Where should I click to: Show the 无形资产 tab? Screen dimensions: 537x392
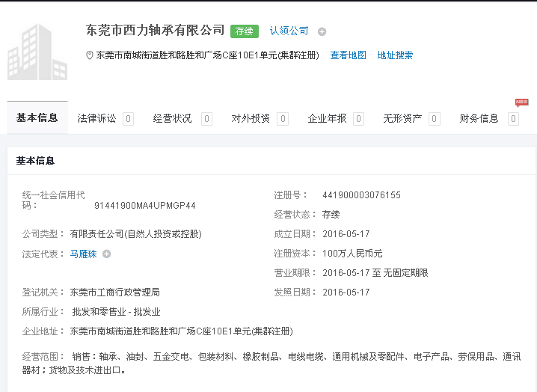(x=402, y=118)
